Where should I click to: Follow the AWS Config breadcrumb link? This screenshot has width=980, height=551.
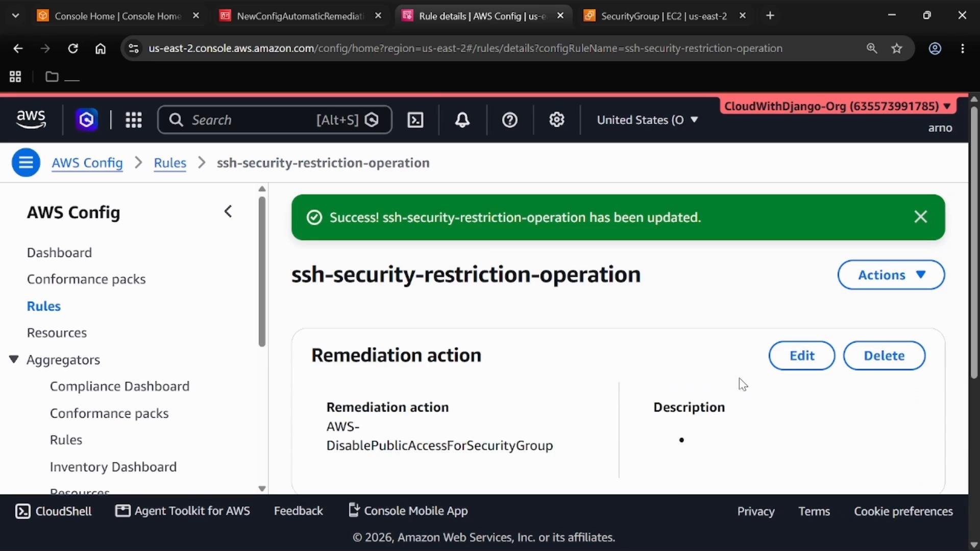click(87, 163)
